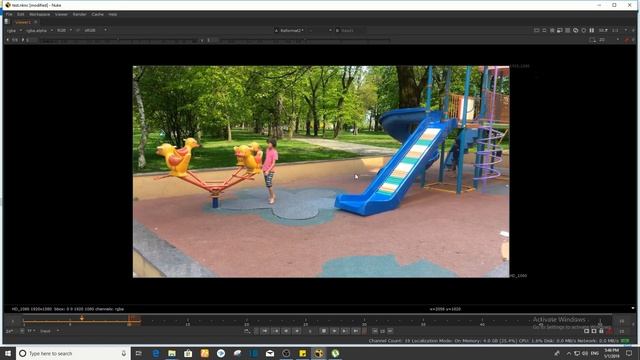The height and width of the screenshot is (360, 640).
Task: Click the red icon at toolbar right end
Action: (x=627, y=40)
